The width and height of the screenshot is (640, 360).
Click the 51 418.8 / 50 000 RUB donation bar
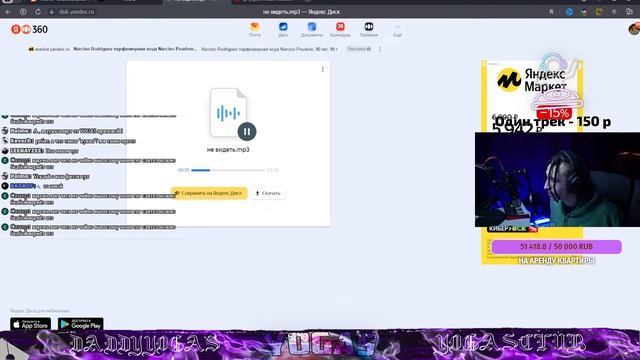pos(556,247)
